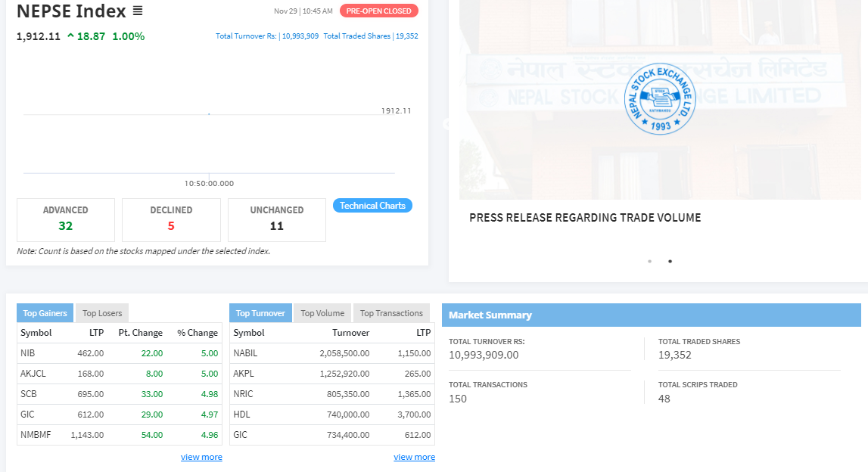Click Total Transactions value 150
Viewport: 868px width, 472px height.
(458, 399)
